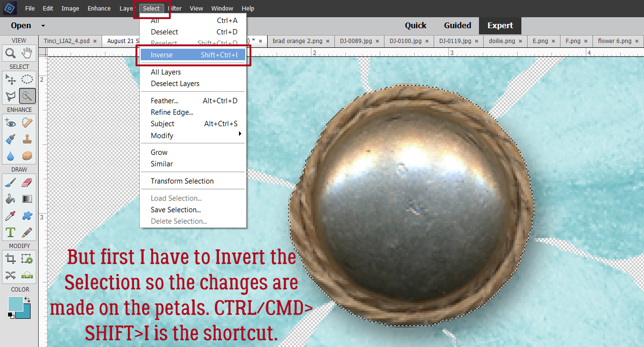
Task: Select the Red Eye Removal tool
Action: click(x=10, y=123)
